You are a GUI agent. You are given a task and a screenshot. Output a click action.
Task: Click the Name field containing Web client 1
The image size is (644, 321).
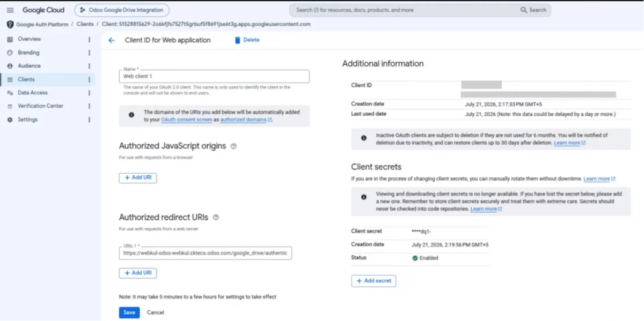click(x=214, y=76)
